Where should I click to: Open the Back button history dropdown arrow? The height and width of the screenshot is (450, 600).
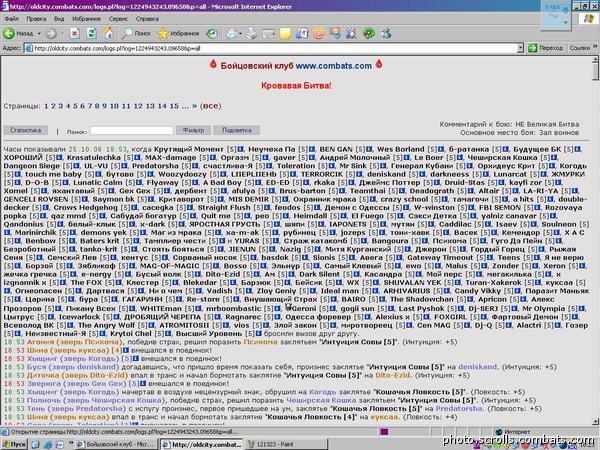click(39, 34)
